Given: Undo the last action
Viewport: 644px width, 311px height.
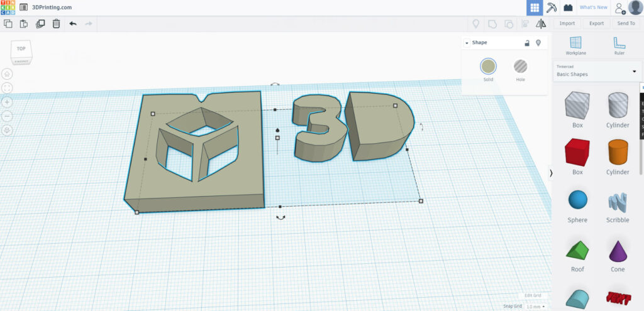Looking at the screenshot, I should point(73,24).
